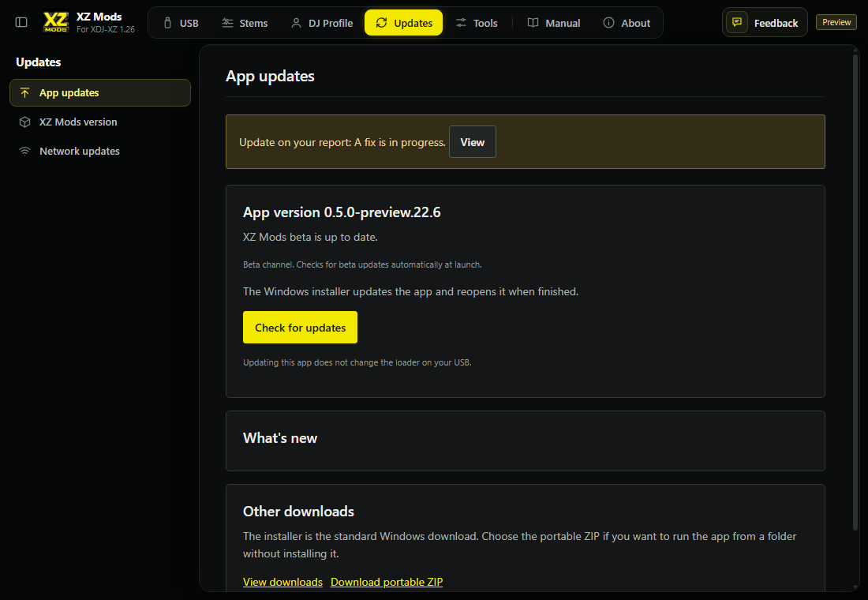
Task: Click the USB stick icon
Action: tap(168, 23)
